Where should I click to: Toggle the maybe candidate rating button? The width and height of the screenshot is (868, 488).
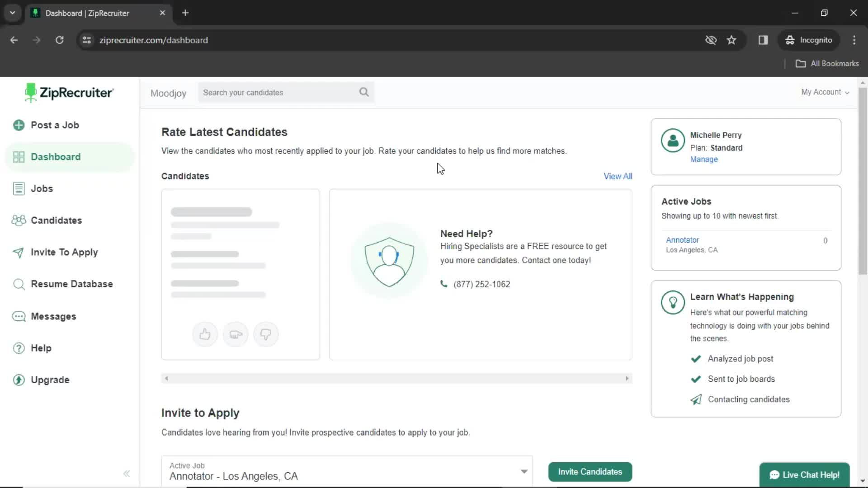[x=236, y=334]
